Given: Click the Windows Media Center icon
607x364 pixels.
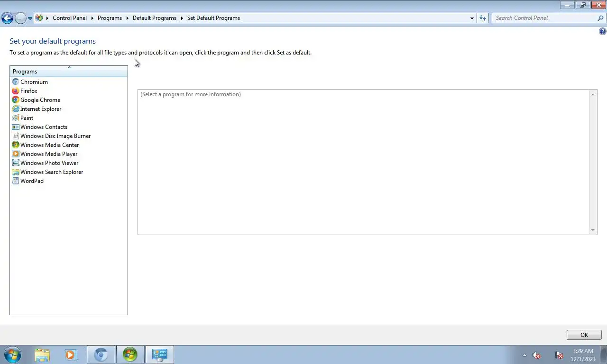Looking at the screenshot, I should 16,145.
